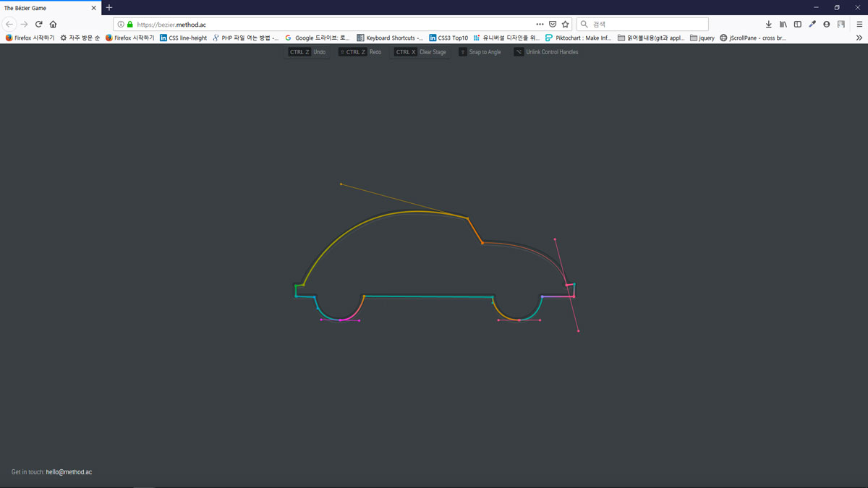Screen dimensions: 868x488
Task: Open the Firefox Library icon
Action: pos(783,24)
